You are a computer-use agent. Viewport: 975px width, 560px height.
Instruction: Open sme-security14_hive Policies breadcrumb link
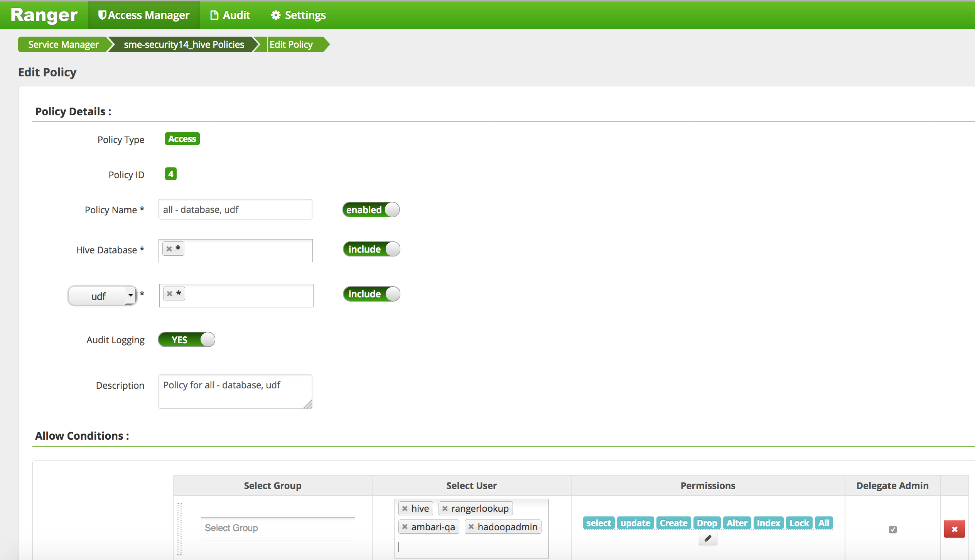(184, 45)
